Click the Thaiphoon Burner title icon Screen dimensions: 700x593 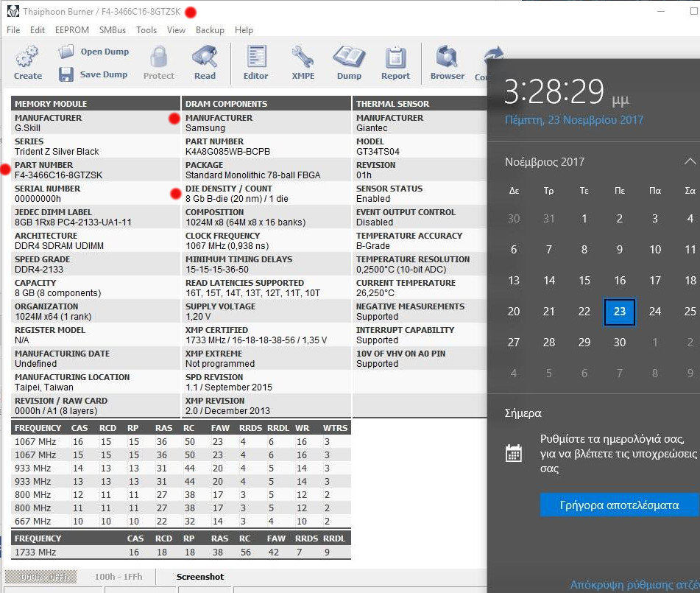(13, 12)
